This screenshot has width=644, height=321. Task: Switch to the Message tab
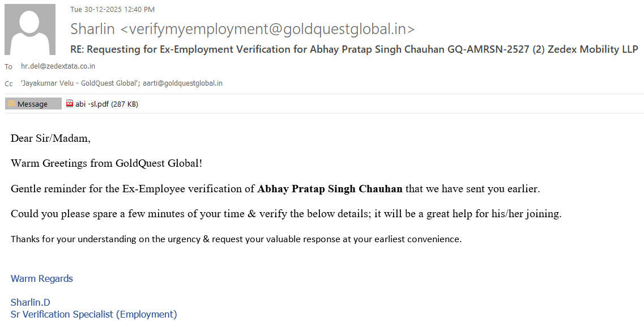pyautogui.click(x=33, y=104)
